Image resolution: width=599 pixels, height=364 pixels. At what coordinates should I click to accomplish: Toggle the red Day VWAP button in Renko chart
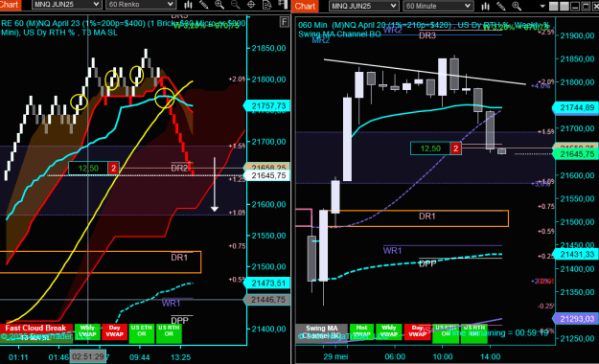tap(114, 331)
